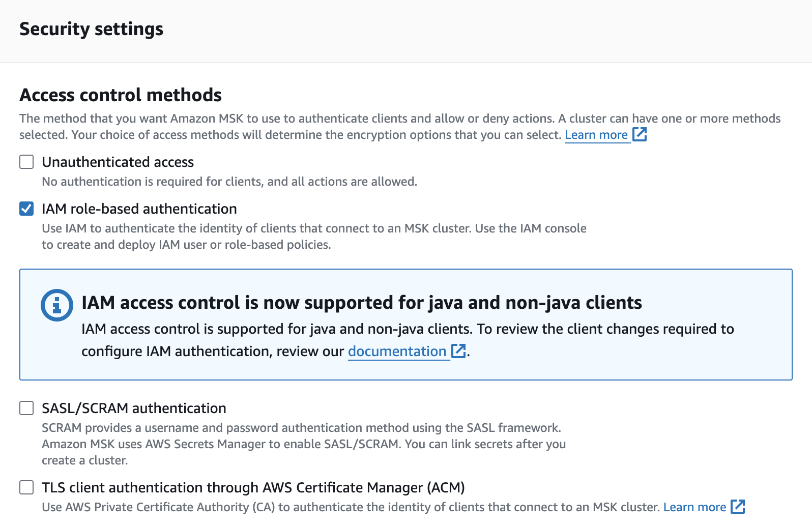Open Learn more link under Access control methods
Viewport: 812px width, 526px height.
point(596,135)
